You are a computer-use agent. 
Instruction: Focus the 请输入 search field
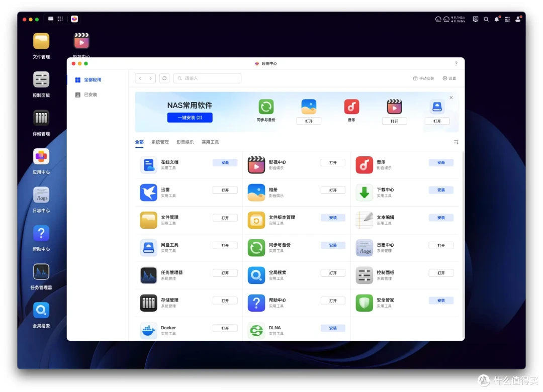[x=207, y=78]
